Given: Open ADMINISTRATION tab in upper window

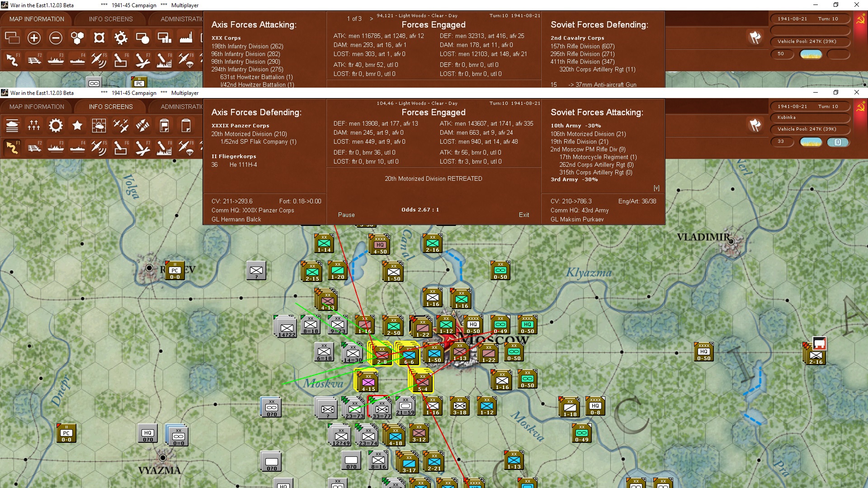Looking at the screenshot, I should (x=181, y=19).
